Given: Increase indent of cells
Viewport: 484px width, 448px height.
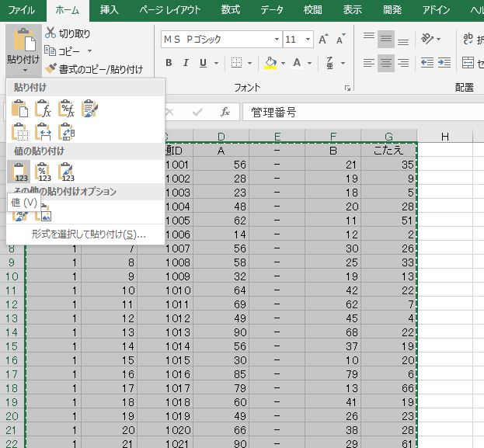Looking at the screenshot, I should pyautogui.click(x=444, y=63).
